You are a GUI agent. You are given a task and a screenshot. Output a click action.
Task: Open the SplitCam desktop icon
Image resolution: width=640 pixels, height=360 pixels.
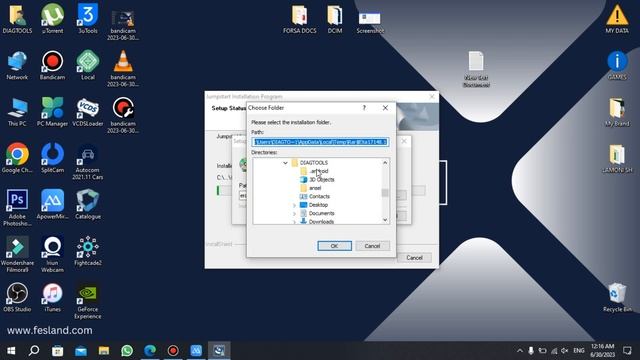click(52, 158)
